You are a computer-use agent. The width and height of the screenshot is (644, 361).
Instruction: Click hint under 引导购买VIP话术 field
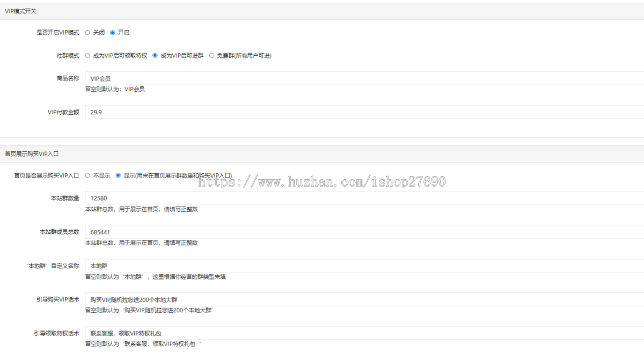149,311
